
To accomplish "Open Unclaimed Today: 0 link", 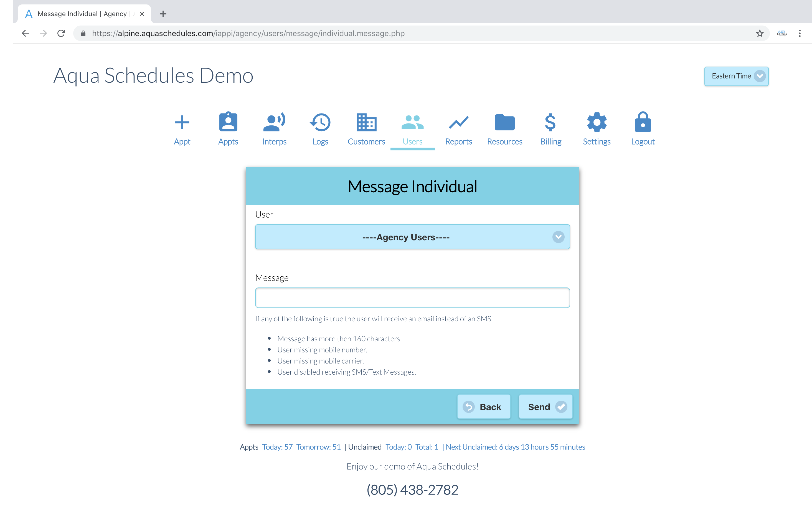I will [x=399, y=447].
